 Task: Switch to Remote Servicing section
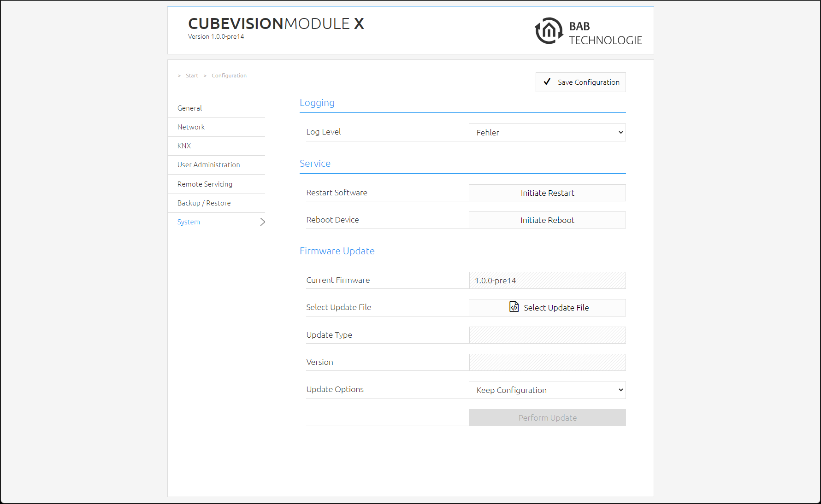coord(216,184)
